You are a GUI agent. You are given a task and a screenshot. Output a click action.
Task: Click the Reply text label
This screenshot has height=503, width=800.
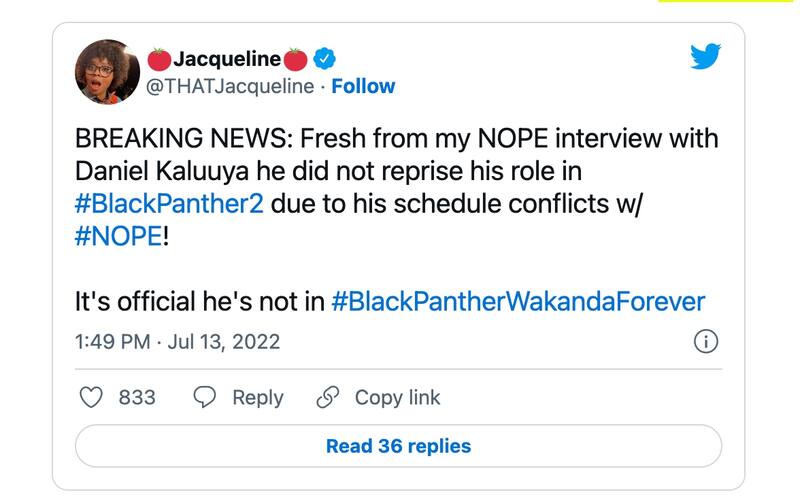258,397
